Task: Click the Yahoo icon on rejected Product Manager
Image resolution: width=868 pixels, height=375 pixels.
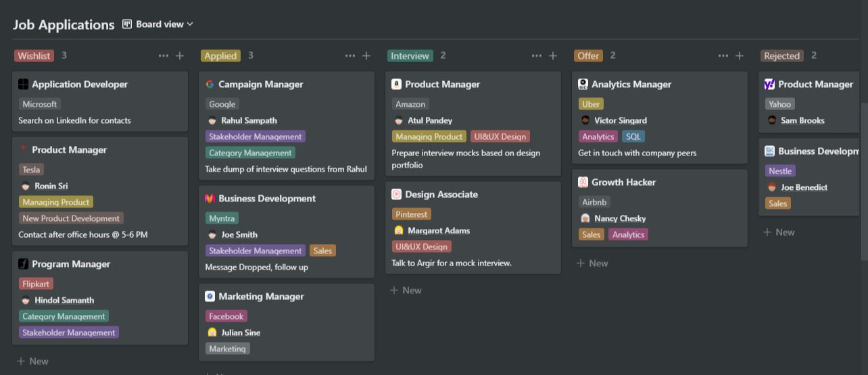Action: (x=769, y=84)
